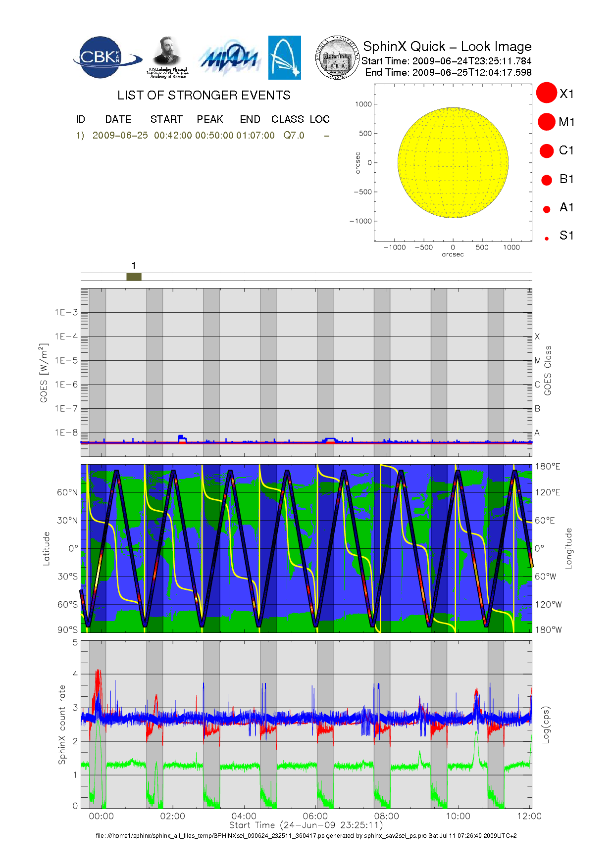Image resolution: width=614 pixels, height=868 pixels.
Task: Click the C1 red legend circle
Action: click(x=547, y=150)
